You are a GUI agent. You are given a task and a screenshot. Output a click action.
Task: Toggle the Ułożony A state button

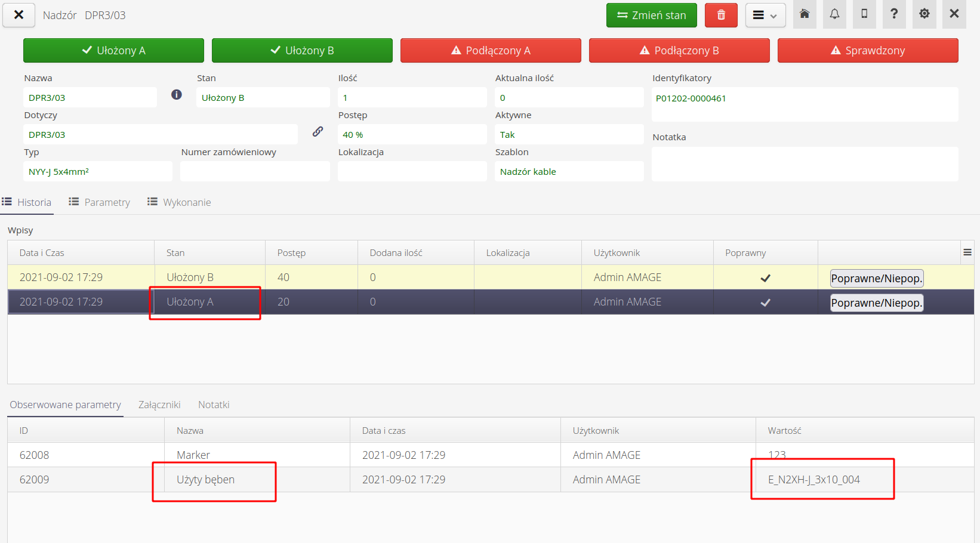point(113,51)
